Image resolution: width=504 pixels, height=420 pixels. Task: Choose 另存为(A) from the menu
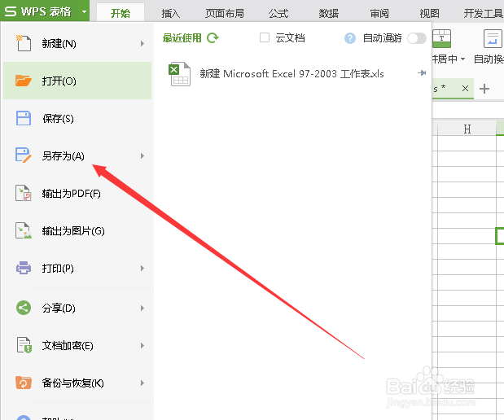click(x=77, y=155)
